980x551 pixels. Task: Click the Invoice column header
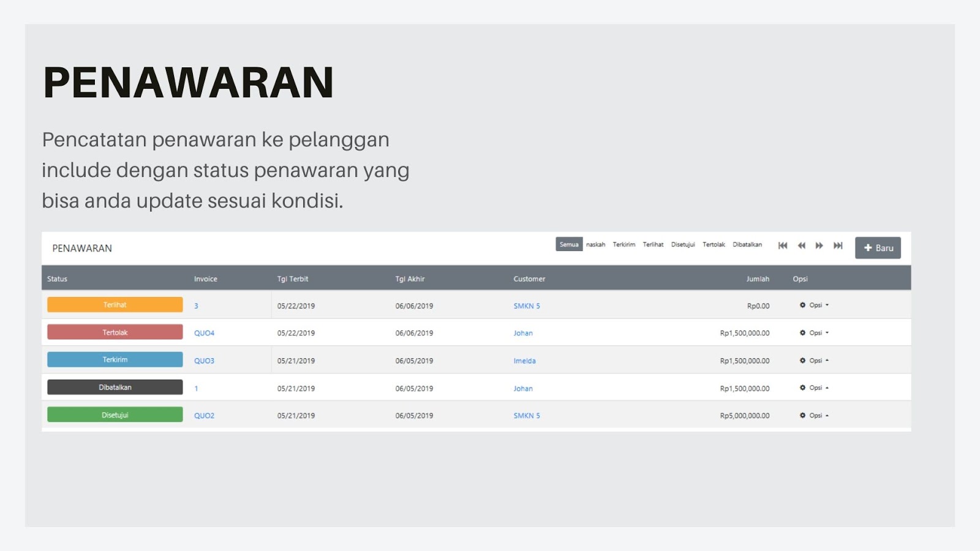[206, 279]
